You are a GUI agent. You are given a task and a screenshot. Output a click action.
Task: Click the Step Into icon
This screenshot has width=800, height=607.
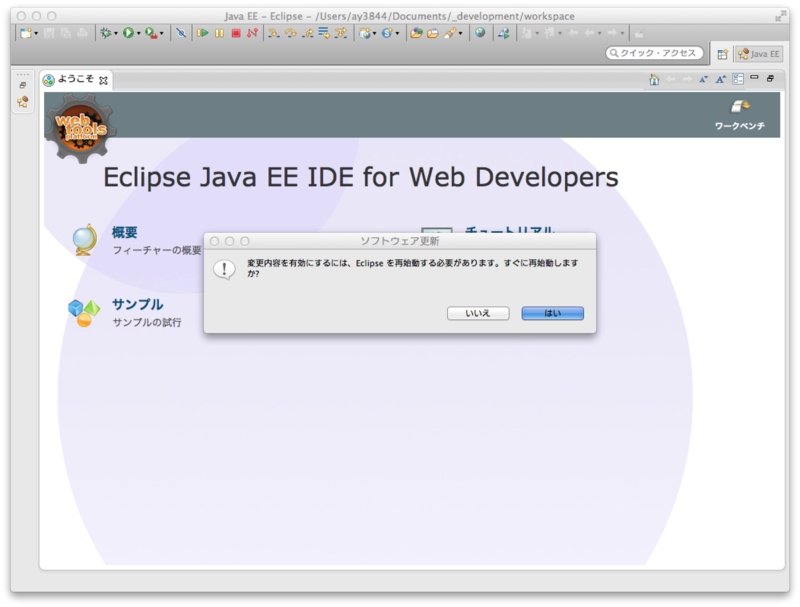pyautogui.click(x=274, y=33)
